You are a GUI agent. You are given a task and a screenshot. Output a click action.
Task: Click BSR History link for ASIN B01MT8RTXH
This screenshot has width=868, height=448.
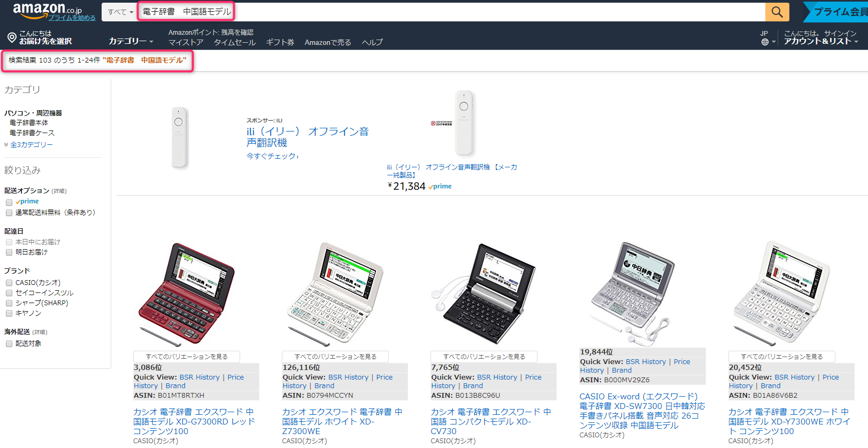click(x=199, y=377)
